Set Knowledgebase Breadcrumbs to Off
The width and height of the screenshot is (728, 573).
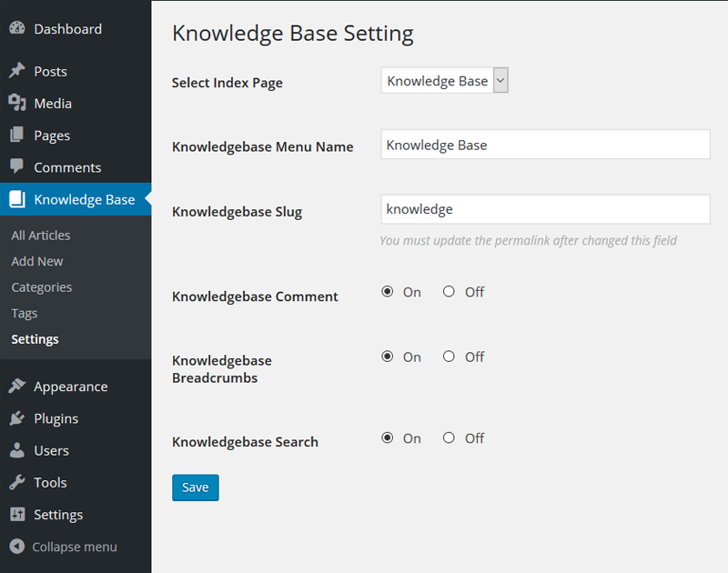tap(449, 357)
